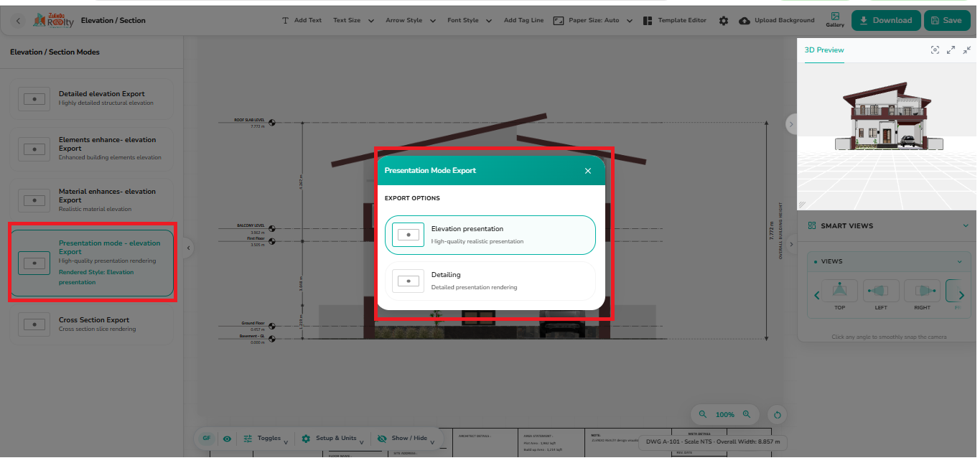Click Elevation / Section title text

pos(113,21)
